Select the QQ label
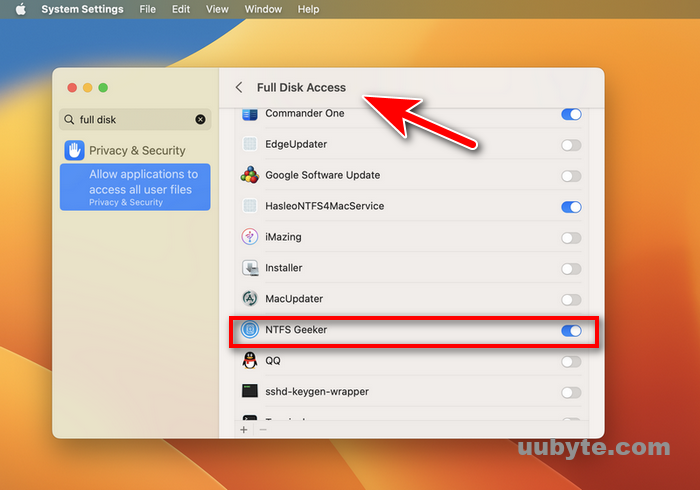The width and height of the screenshot is (700, 490). pos(273,361)
